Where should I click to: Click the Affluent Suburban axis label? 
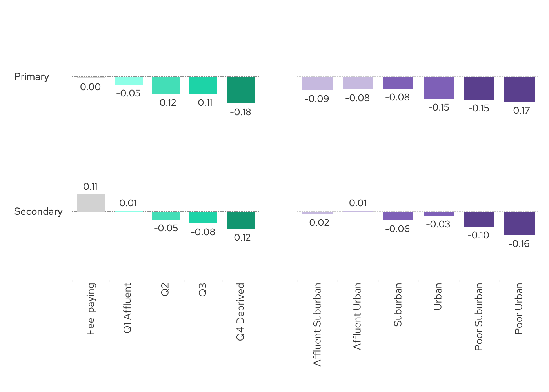click(x=317, y=325)
